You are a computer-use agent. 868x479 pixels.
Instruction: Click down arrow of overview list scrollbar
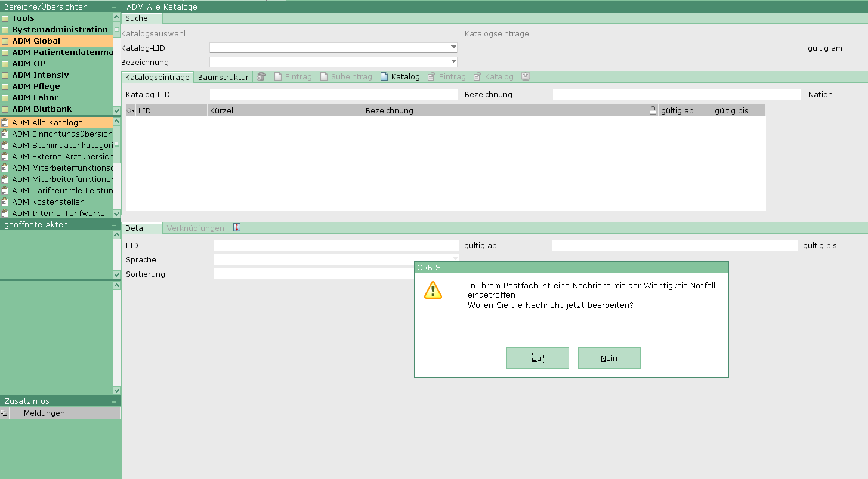[116, 214]
